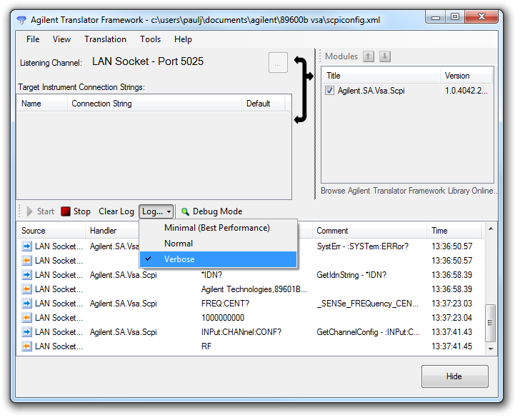Toggle Debug Mode

pyautogui.click(x=211, y=211)
